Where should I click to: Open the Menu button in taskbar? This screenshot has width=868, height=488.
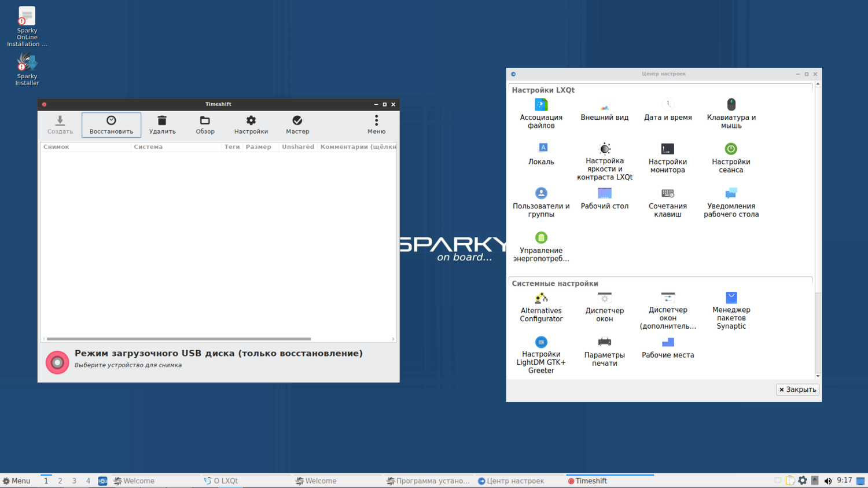pyautogui.click(x=17, y=481)
